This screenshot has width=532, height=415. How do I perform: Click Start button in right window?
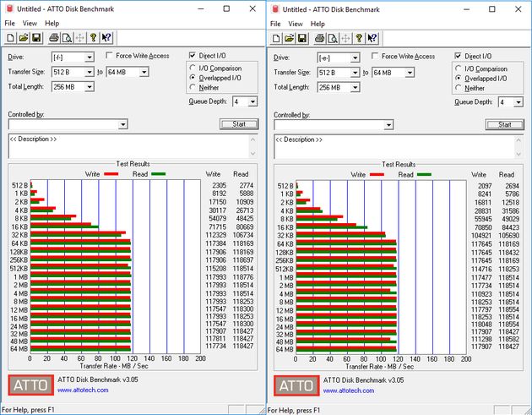coord(504,124)
